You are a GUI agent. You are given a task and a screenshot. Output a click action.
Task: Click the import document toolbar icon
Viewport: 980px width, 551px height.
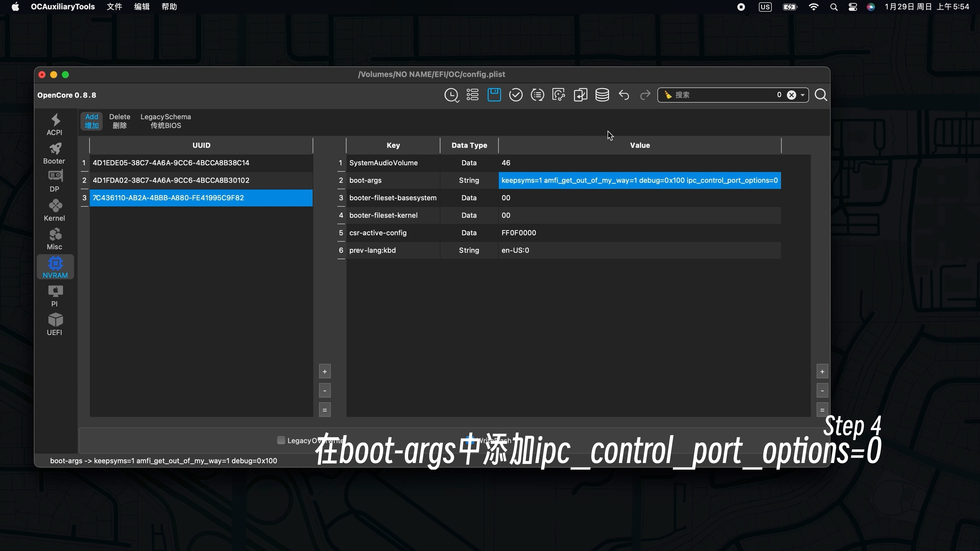coord(581,95)
